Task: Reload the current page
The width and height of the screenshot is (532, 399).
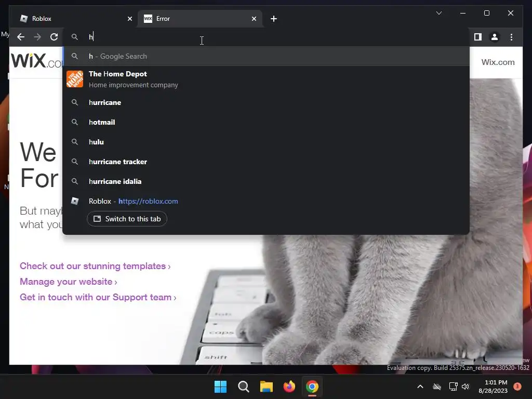Action: click(54, 37)
